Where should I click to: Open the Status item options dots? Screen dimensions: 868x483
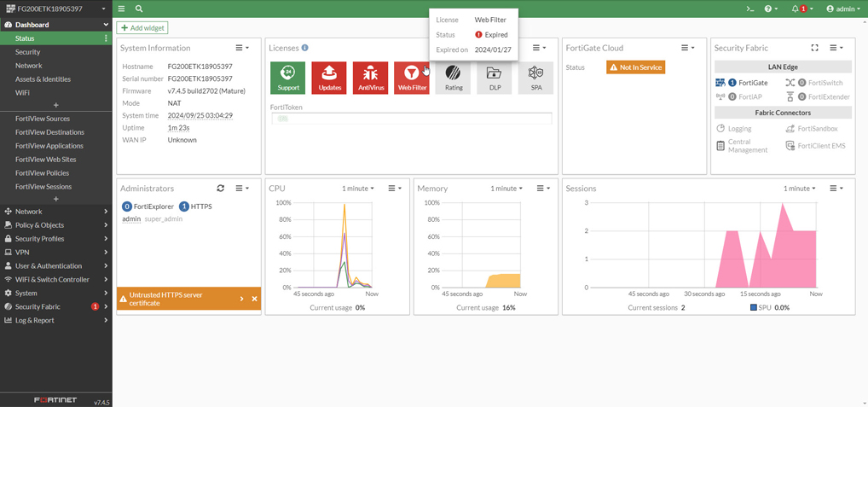point(106,38)
